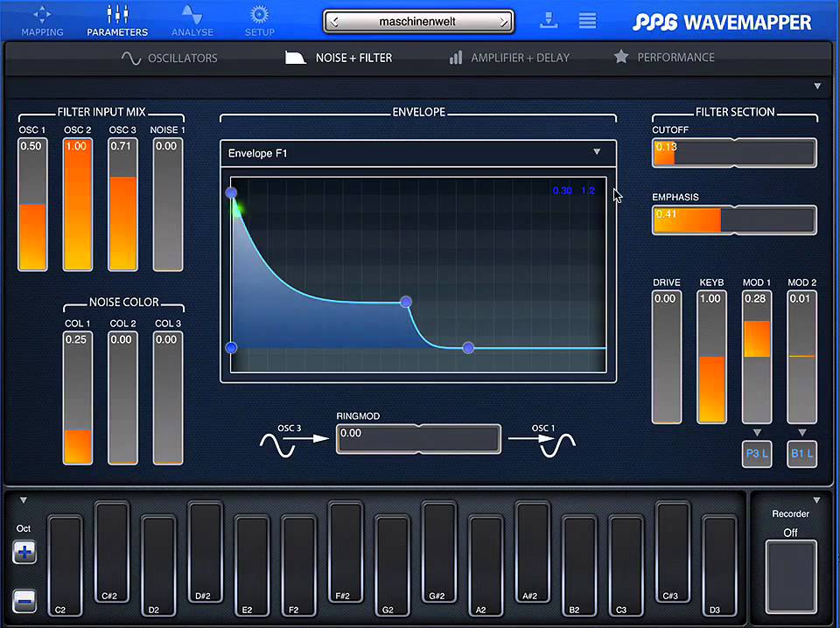Click the Amplifier + Delay bars icon
This screenshot has height=628, width=840.
coord(456,57)
